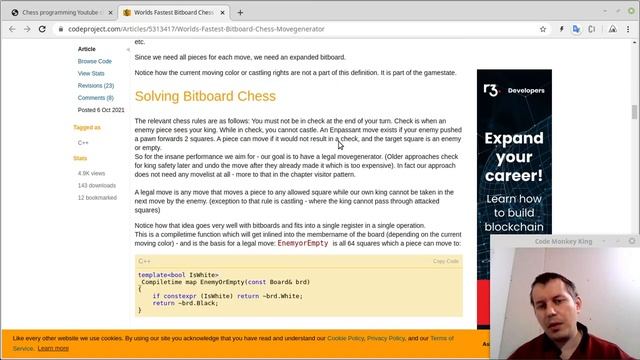Open the Privacy Policy link
Screen dimensions: 640x360
(x=386, y=338)
